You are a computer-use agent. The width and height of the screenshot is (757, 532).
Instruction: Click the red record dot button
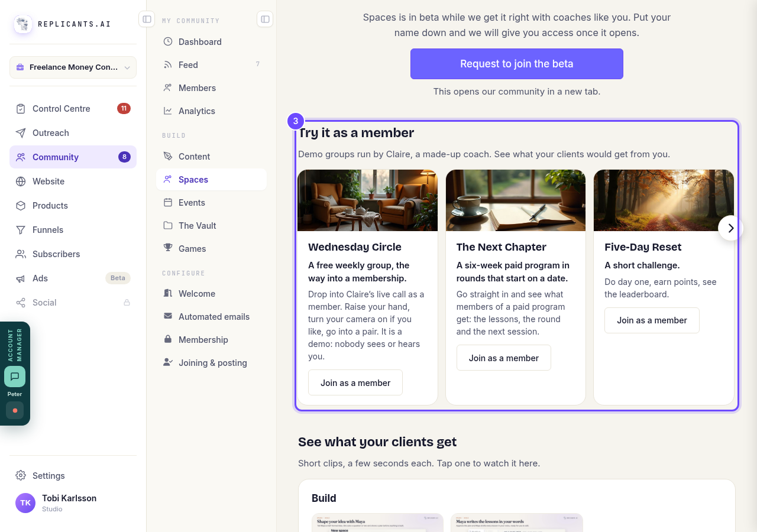coord(15,410)
